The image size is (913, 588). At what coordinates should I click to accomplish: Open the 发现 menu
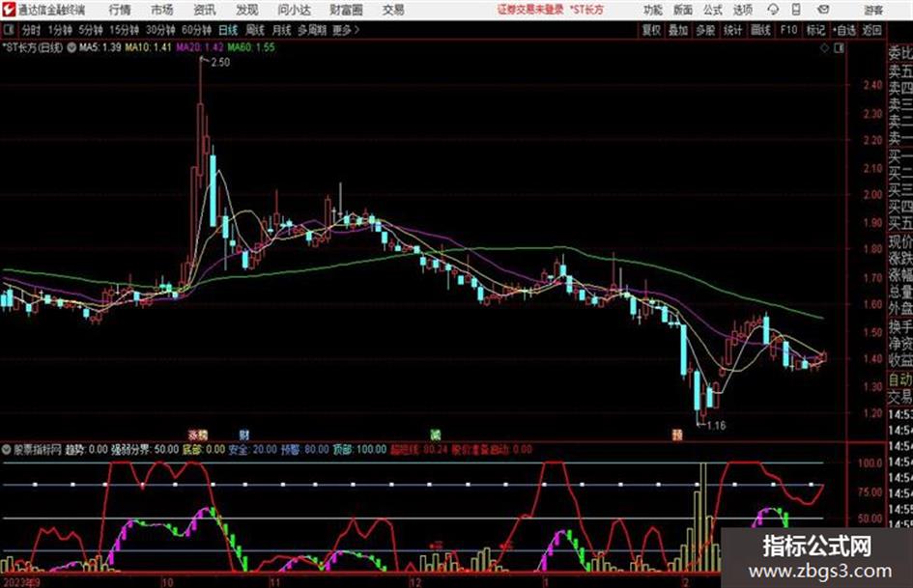247,10
